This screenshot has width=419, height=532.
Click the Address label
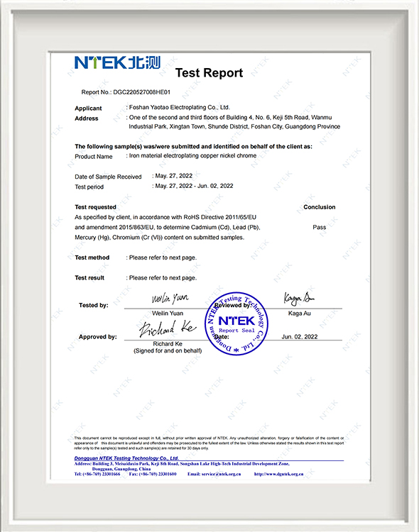[87, 118]
